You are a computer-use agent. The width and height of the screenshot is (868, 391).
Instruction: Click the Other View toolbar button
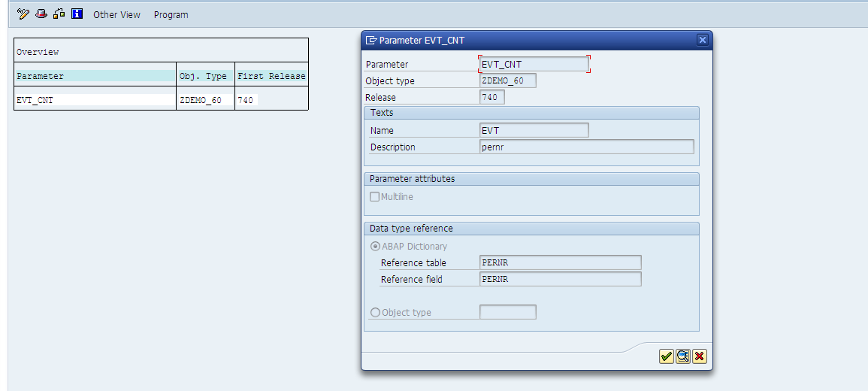coord(116,14)
